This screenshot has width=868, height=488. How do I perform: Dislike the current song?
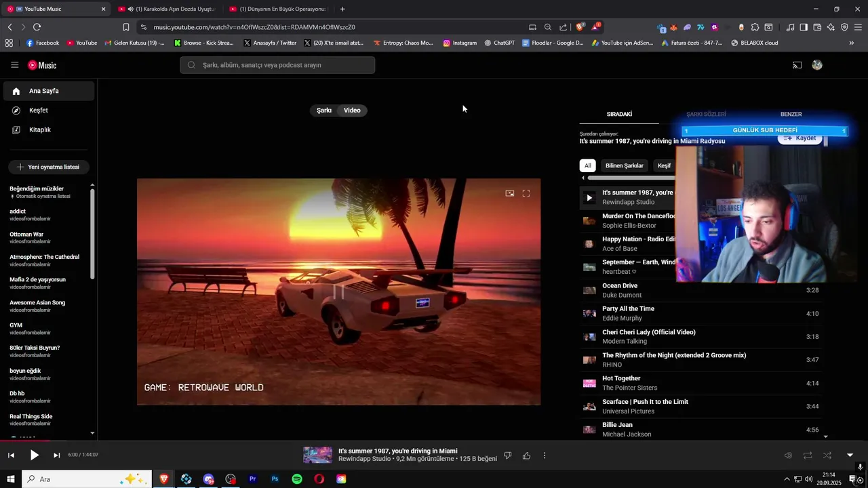tap(507, 455)
